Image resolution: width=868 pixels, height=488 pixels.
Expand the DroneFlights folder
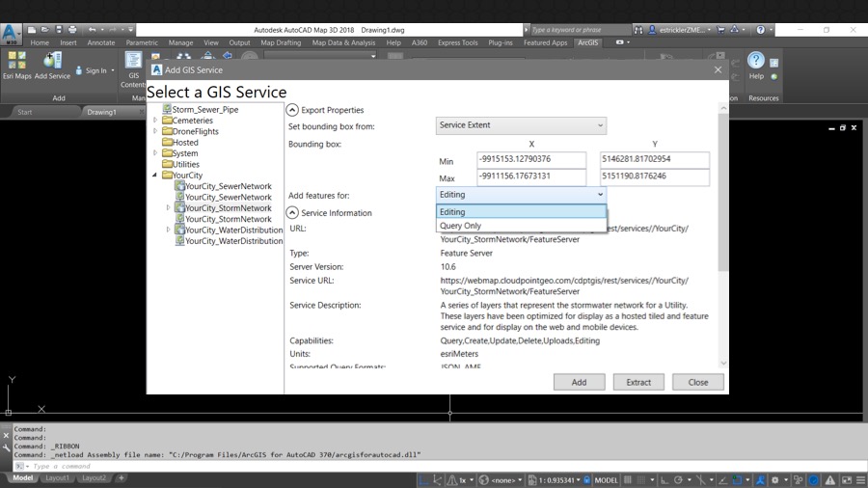click(x=155, y=131)
